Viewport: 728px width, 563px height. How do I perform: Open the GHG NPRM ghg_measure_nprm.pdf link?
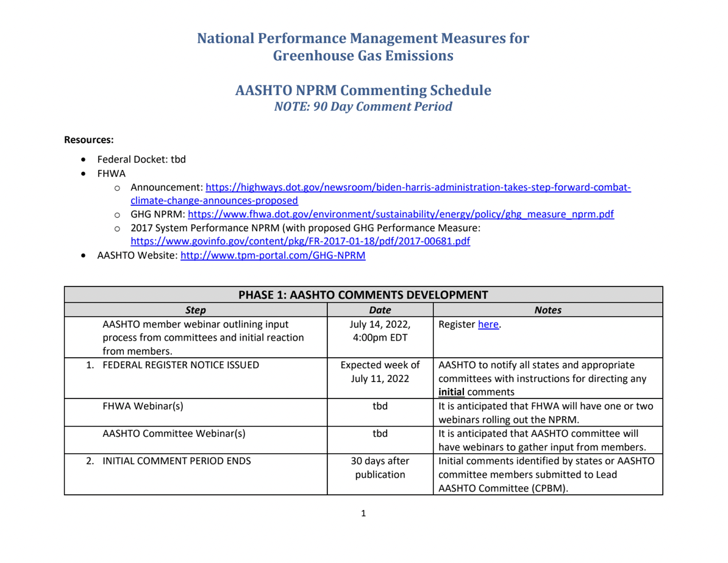pyautogui.click(x=401, y=214)
